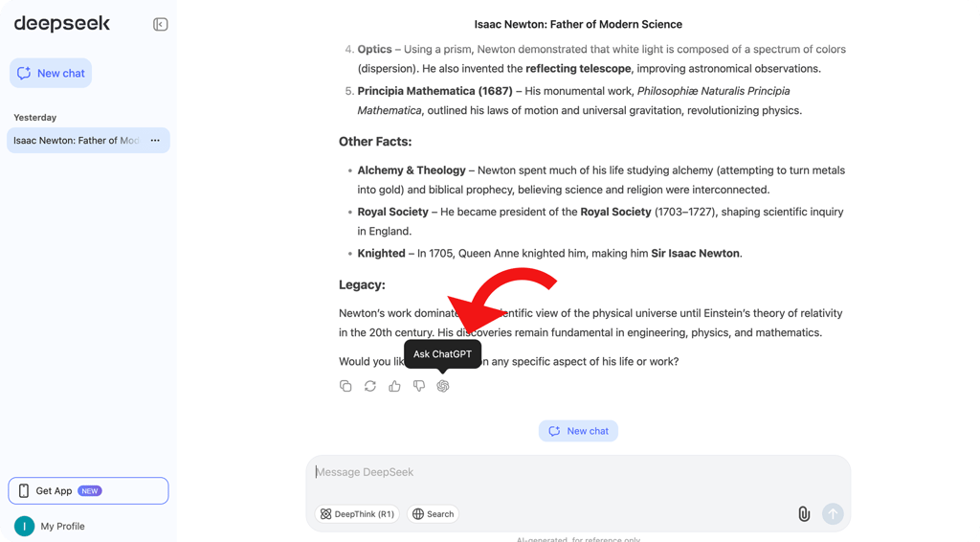
Task: Click the regenerate response icon
Action: (x=370, y=386)
